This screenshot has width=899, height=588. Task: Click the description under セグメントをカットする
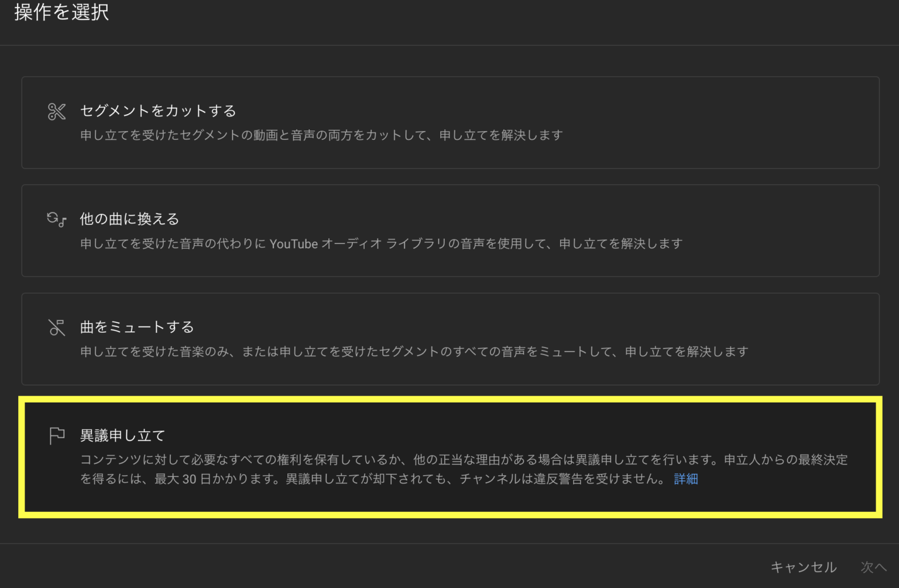point(322,135)
